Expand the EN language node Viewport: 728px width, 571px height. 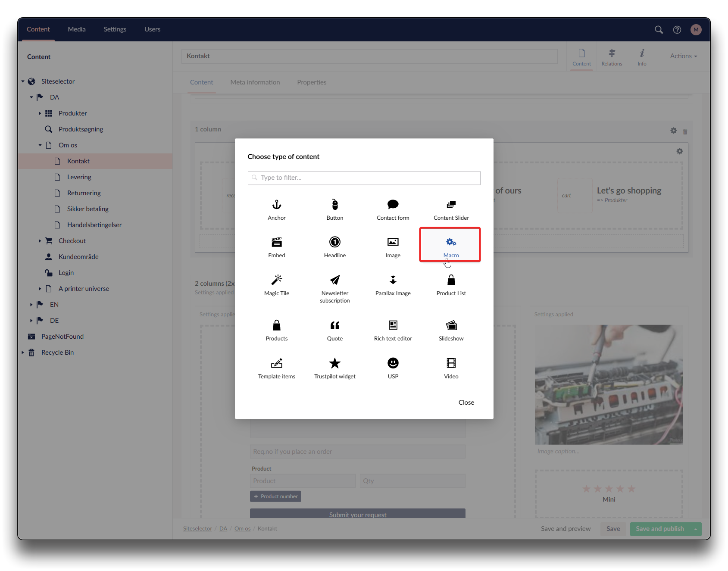pos(31,305)
